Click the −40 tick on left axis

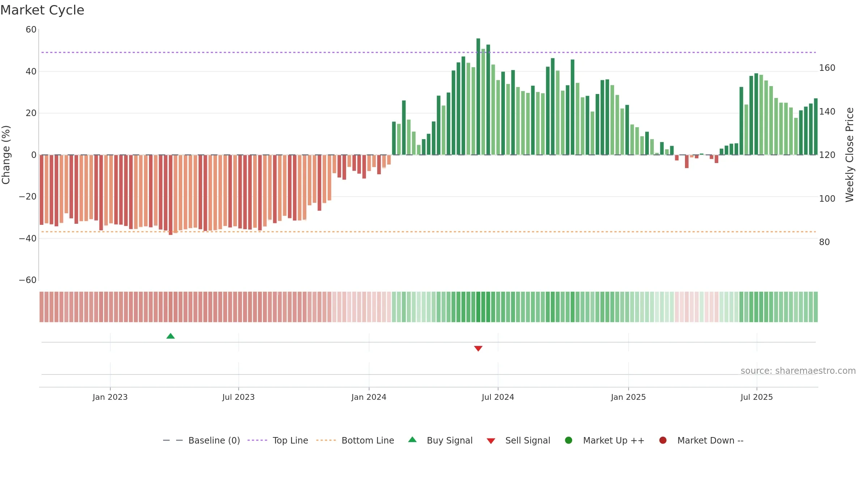28,239
